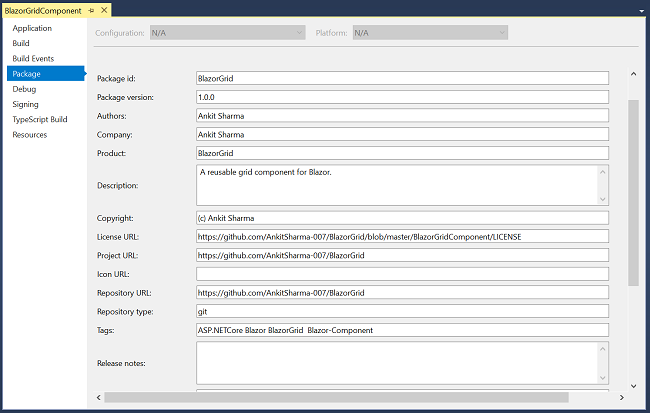Screen dimensions: 650x413
Task: Click inside the Release notes text area
Action: pos(397,363)
